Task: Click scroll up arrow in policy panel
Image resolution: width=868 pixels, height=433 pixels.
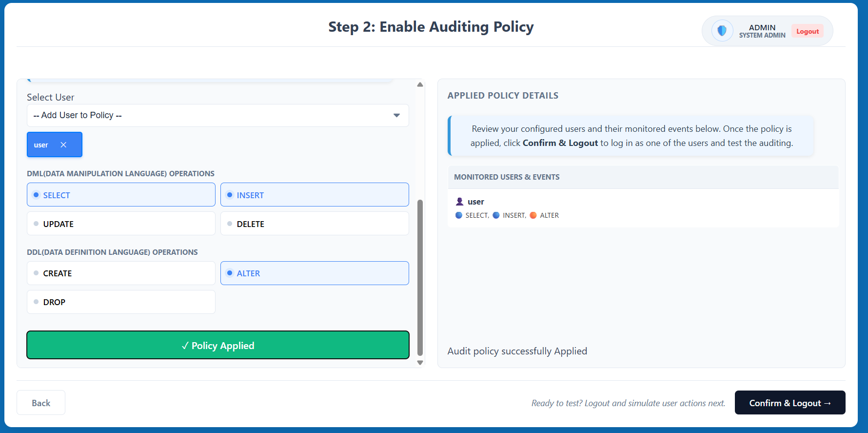Action: tap(420, 85)
